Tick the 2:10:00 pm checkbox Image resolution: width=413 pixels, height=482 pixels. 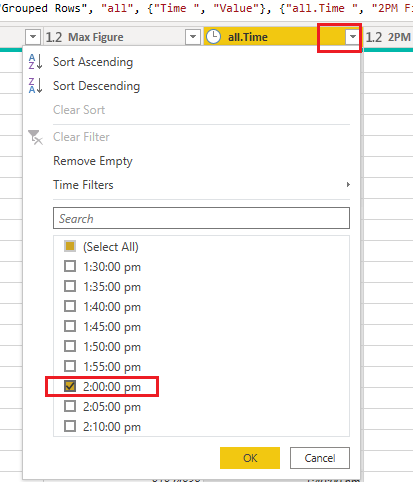click(x=70, y=426)
